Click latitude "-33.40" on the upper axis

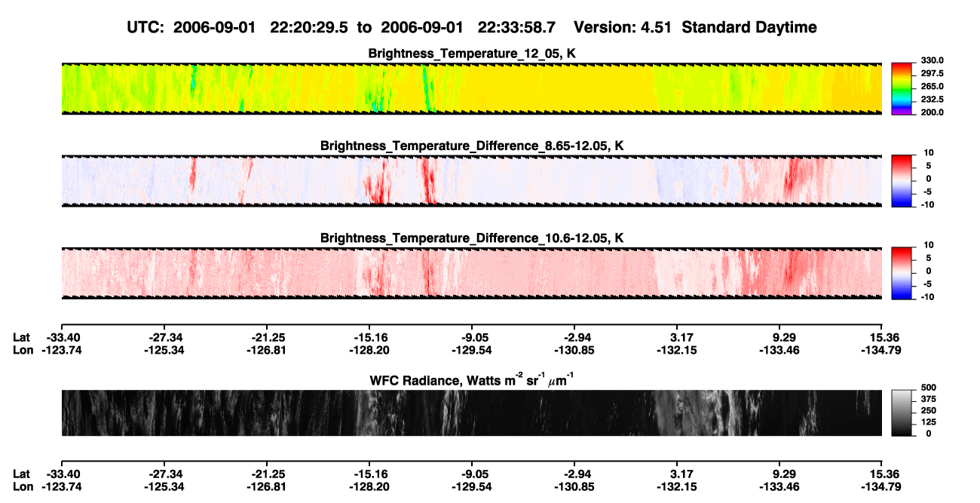[63, 337]
